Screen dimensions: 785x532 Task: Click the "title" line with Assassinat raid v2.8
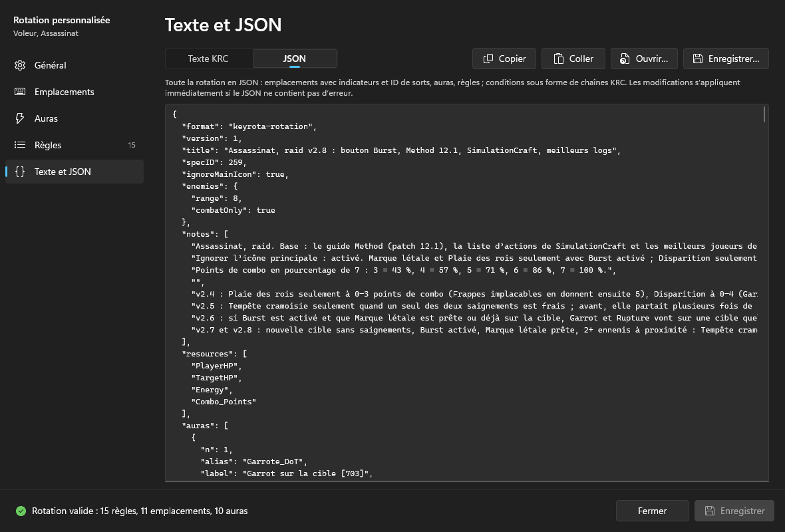coord(401,150)
